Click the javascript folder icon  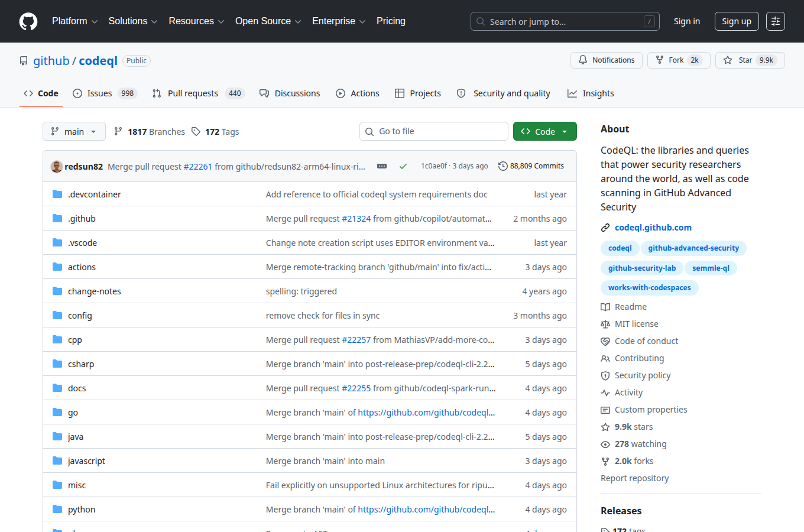(x=57, y=460)
